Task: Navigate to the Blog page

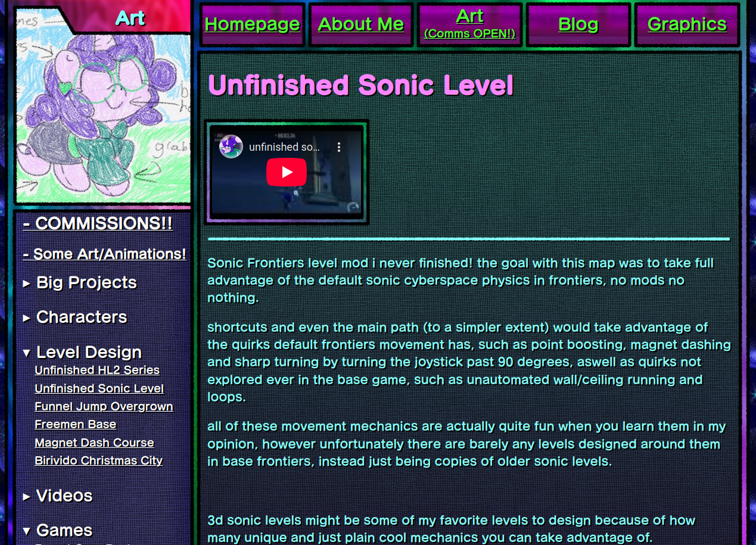Action: coord(578,24)
